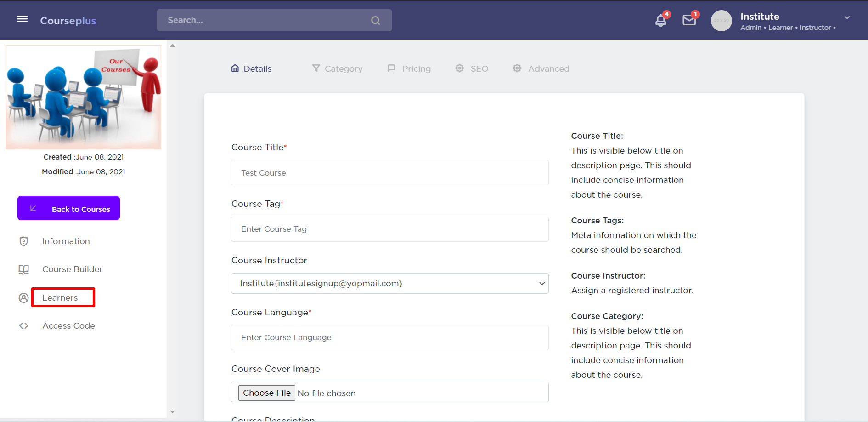Click the Information shield icon
This screenshot has height=422, width=868.
pos(24,241)
